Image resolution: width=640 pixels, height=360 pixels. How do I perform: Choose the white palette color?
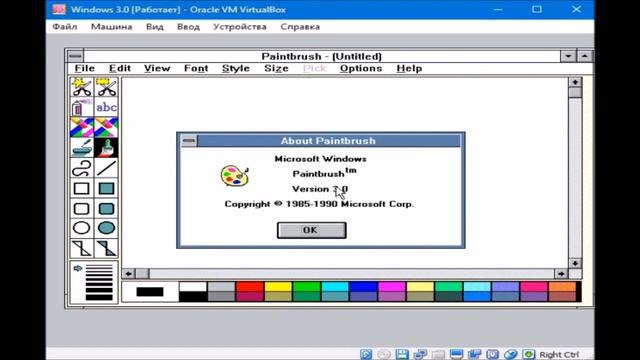coord(193,287)
